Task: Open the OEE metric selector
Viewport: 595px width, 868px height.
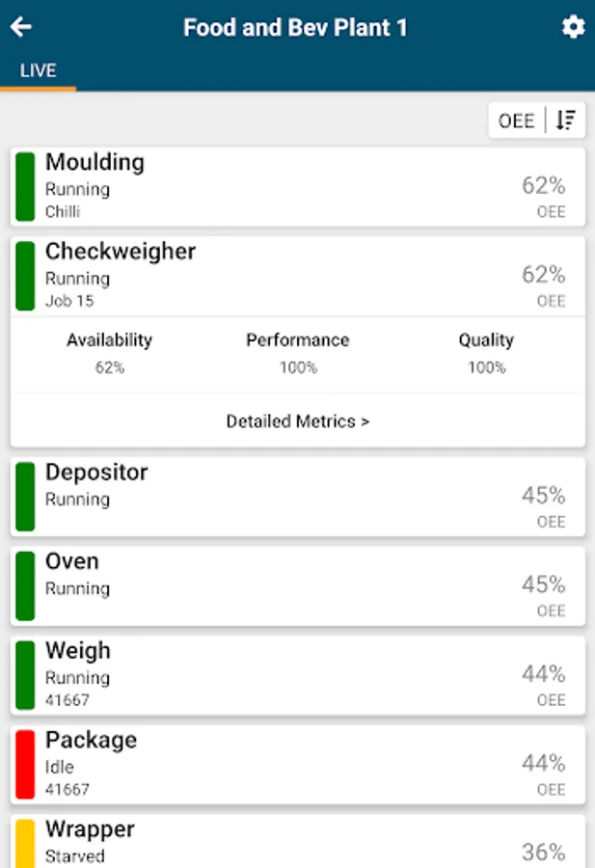Action: 517,121
